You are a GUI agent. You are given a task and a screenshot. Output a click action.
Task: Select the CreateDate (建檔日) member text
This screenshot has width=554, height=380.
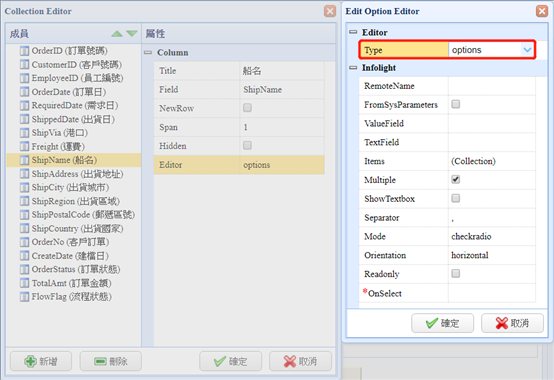[70, 256]
